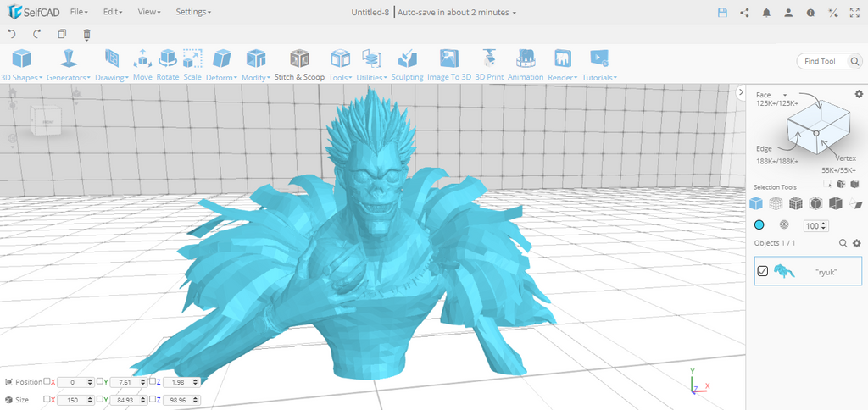Screen dimensions: 868x410
Task: Open the Face selection mode dropdown
Action: [784, 95]
